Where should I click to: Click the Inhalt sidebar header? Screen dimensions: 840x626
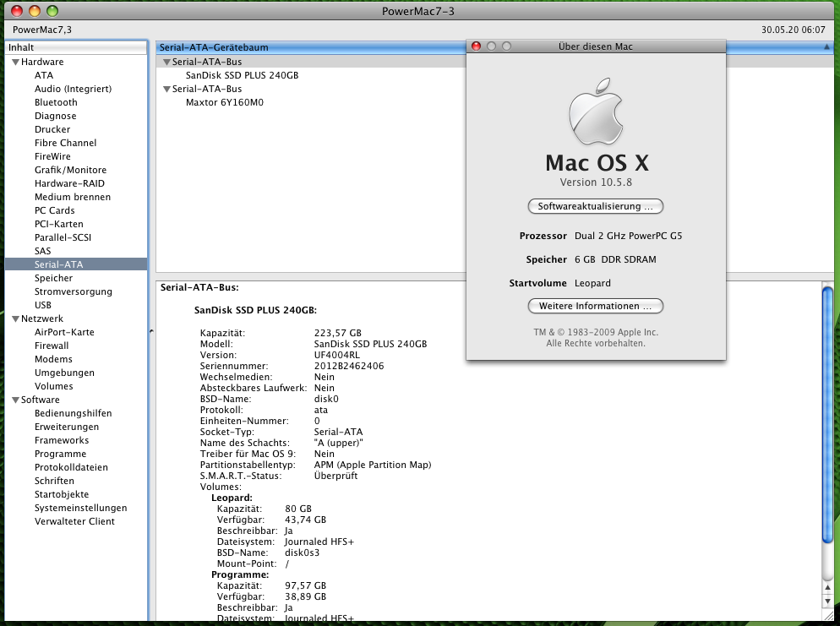(76, 47)
